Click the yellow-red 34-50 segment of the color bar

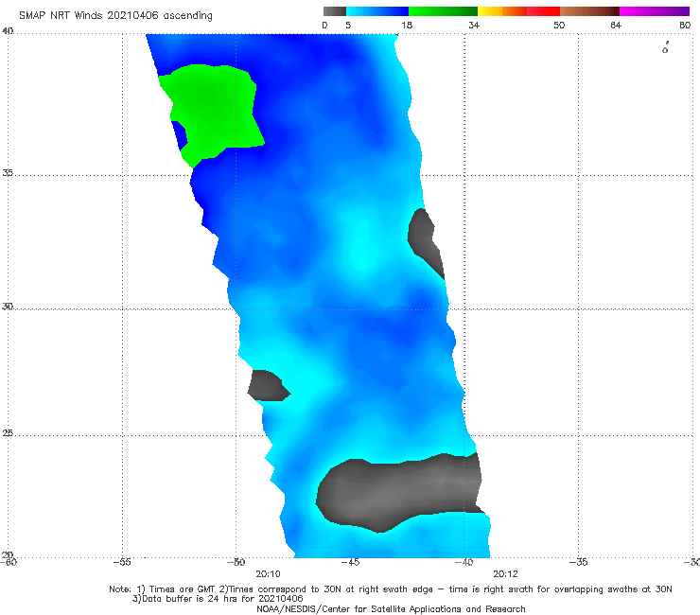(x=518, y=11)
